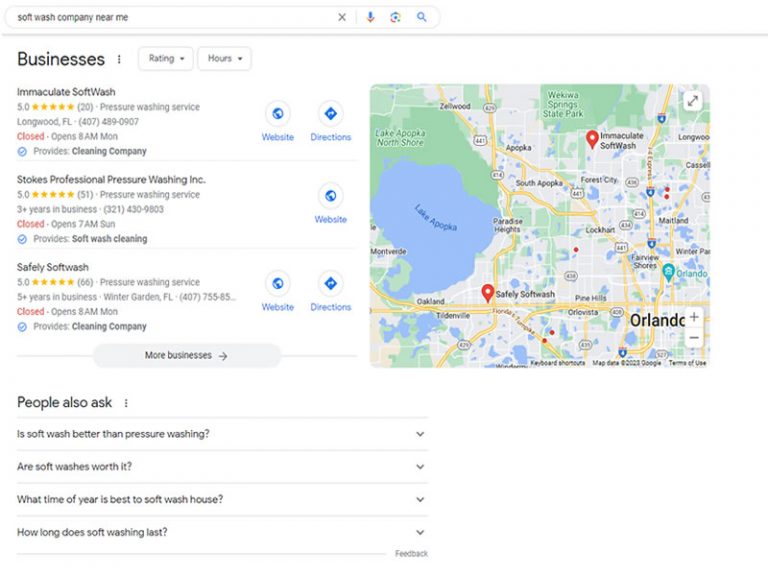This screenshot has width=768, height=576.
Task: Click the (20) review count for Immaculate SoftWash
Action: (85, 107)
